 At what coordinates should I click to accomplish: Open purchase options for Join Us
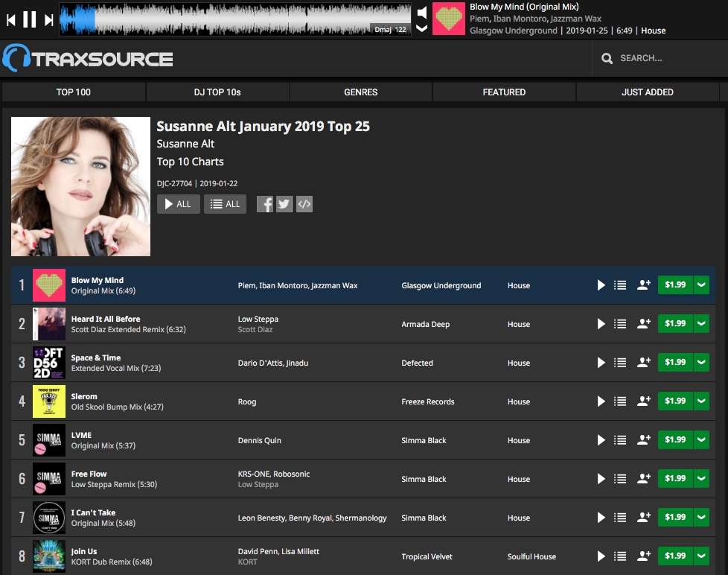tap(701, 556)
